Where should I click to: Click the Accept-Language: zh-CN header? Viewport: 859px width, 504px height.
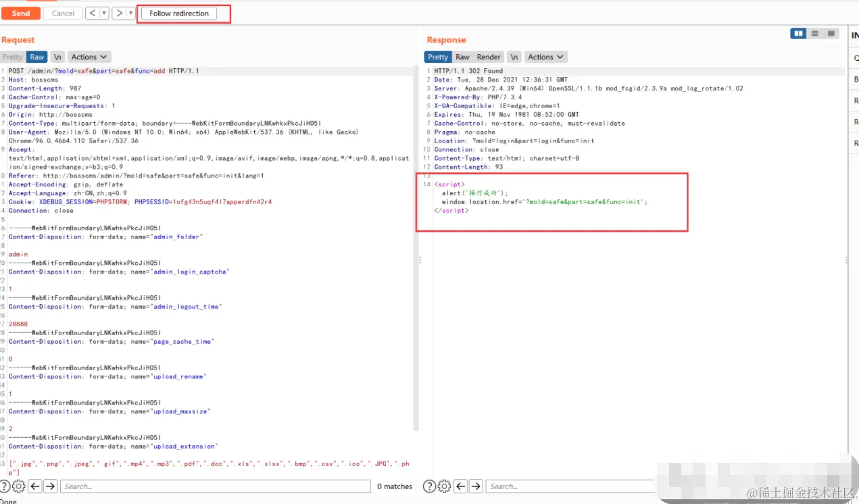tap(68, 193)
